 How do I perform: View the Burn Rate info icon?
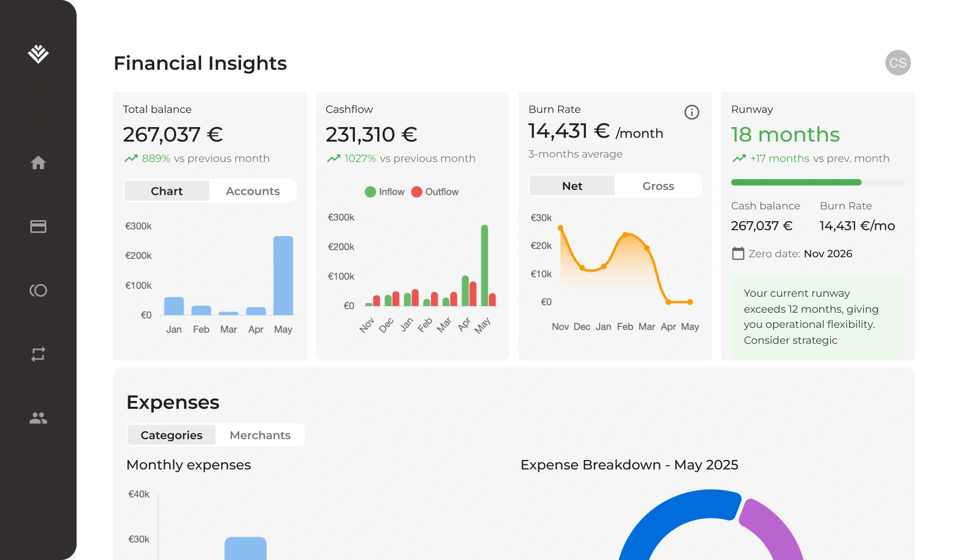pyautogui.click(x=692, y=112)
